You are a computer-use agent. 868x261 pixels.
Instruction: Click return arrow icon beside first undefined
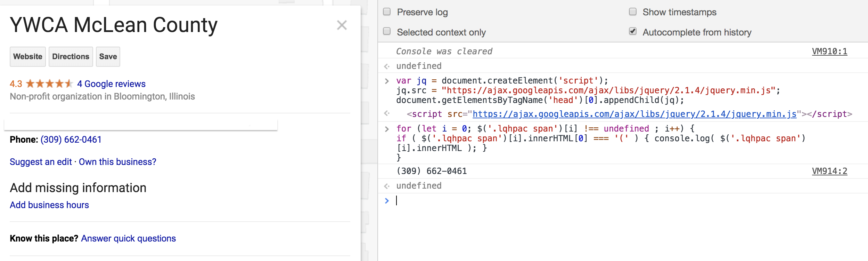point(387,66)
